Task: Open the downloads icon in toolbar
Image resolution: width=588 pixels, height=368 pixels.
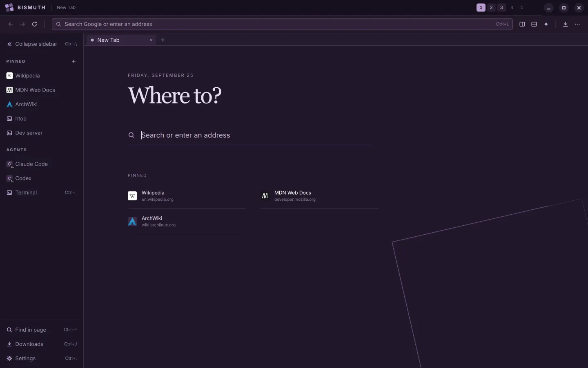Action: coord(566,24)
